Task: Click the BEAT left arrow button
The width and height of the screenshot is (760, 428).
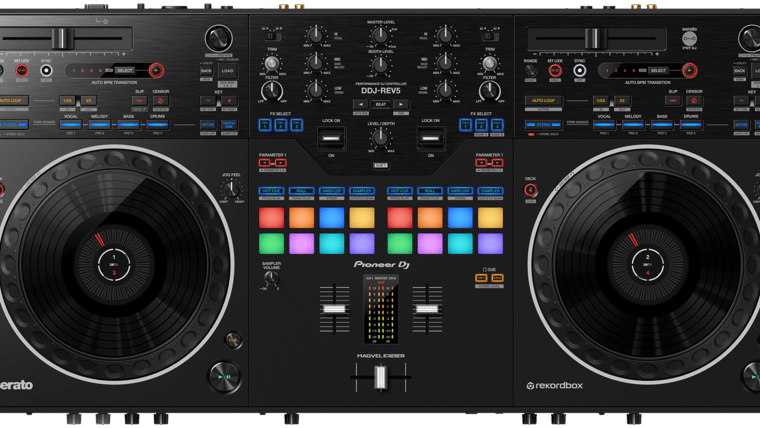Action: [360, 104]
